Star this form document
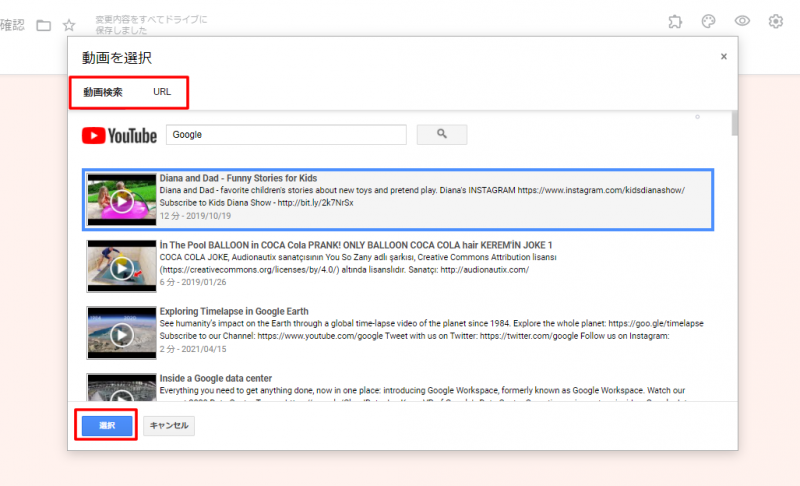The height and width of the screenshot is (486, 800). [69, 25]
